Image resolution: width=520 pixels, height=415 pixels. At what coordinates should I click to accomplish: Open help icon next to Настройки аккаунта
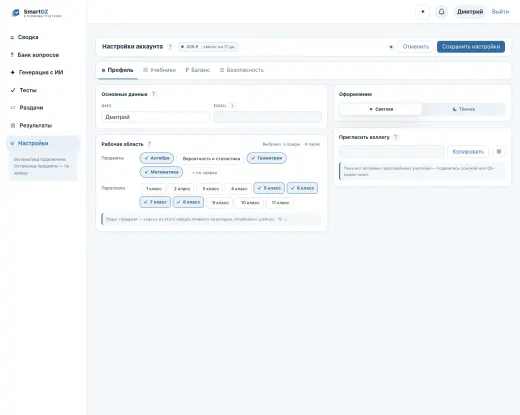170,47
